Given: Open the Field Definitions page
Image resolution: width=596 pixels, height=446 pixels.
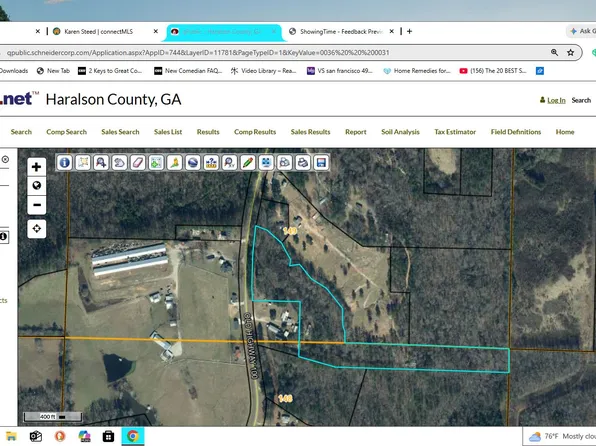Looking at the screenshot, I should 516,132.
